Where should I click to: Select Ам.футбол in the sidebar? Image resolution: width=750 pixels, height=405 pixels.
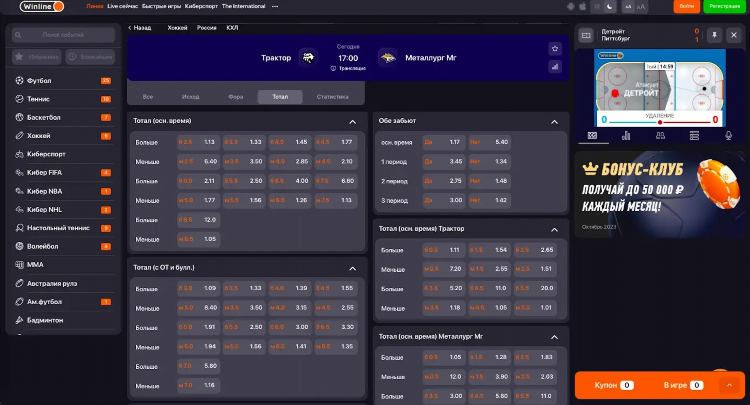(63, 302)
